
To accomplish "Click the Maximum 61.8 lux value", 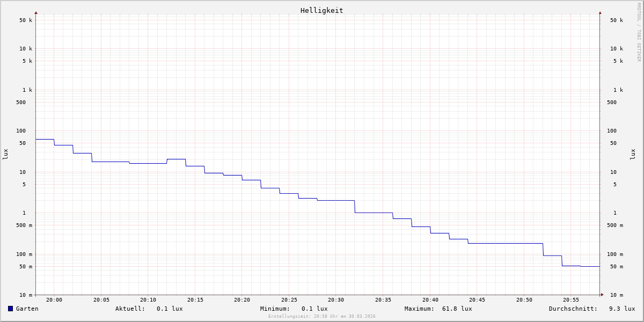I will (457, 309).
